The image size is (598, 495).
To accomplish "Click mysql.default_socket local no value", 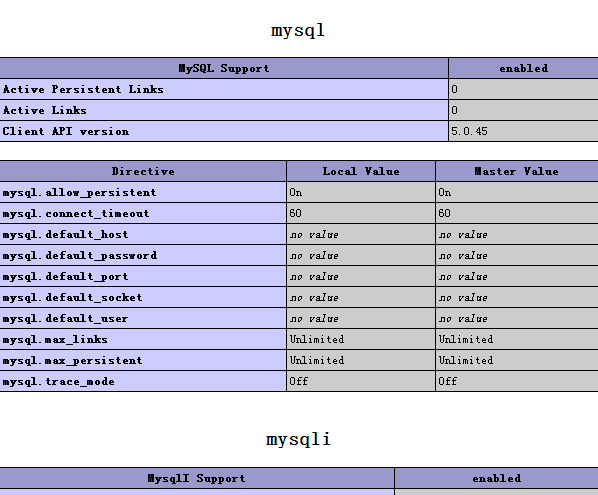I will click(x=314, y=298).
